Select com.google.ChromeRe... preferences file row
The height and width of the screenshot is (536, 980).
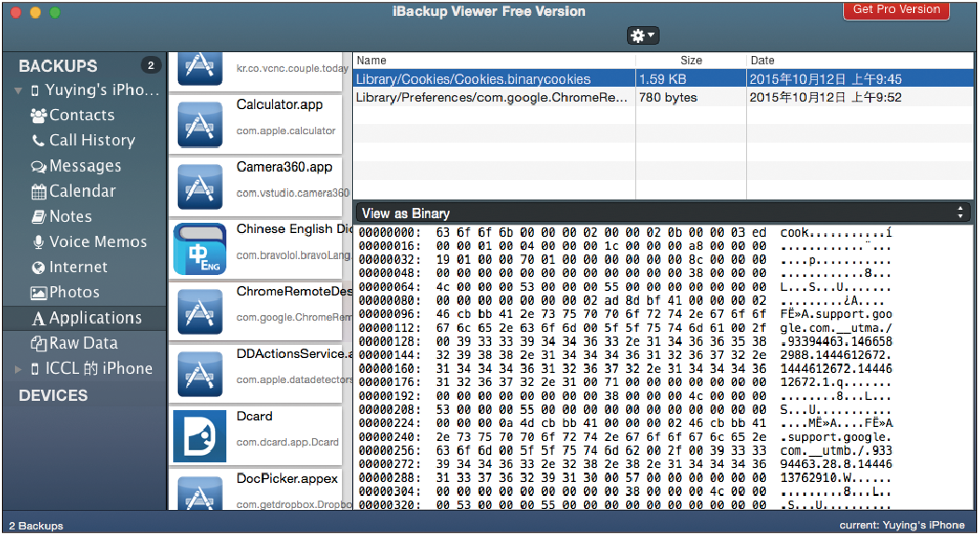[663, 97]
